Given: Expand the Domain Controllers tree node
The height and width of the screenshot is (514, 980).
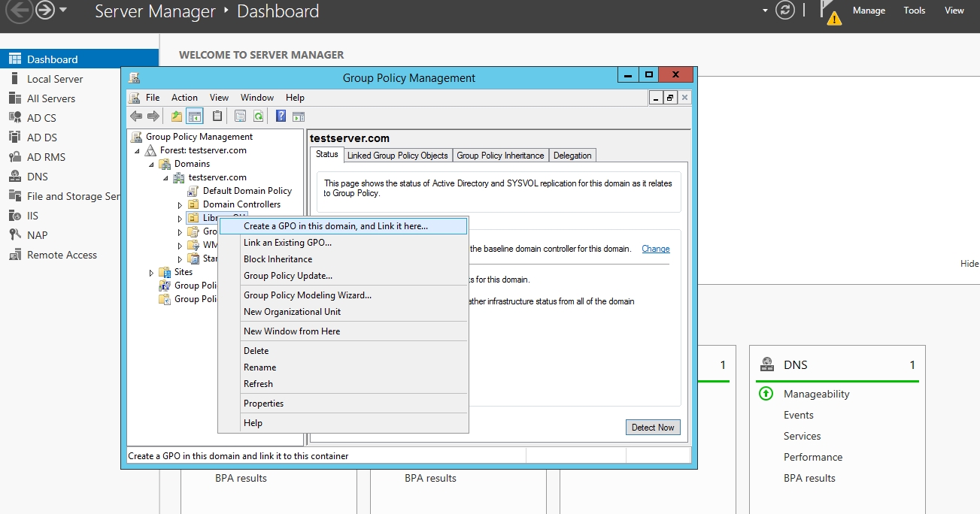Looking at the screenshot, I should 180,204.
